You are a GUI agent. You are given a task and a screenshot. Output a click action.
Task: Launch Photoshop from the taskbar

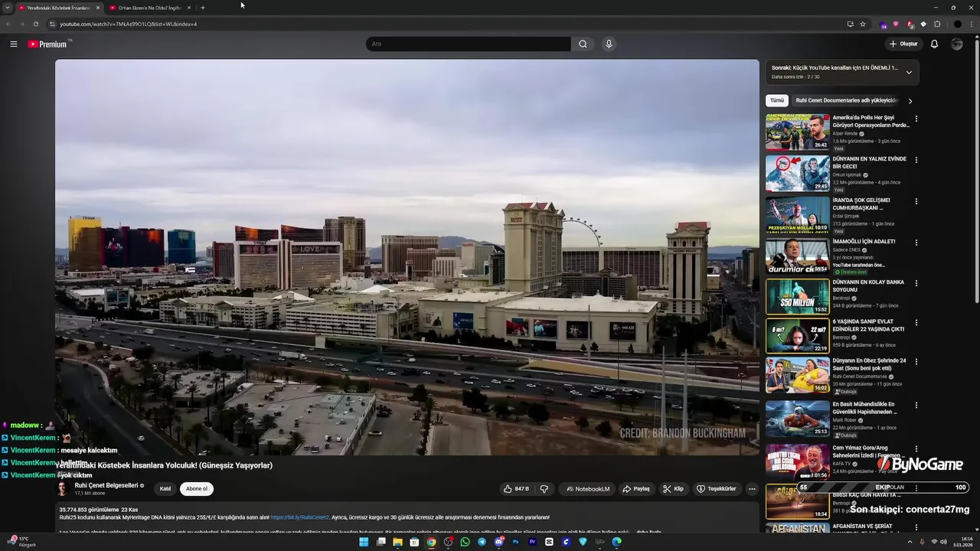(x=515, y=542)
